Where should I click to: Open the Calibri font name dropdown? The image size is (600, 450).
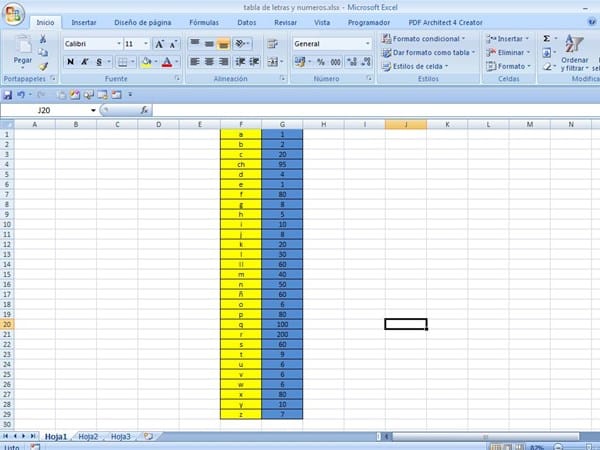[119, 44]
